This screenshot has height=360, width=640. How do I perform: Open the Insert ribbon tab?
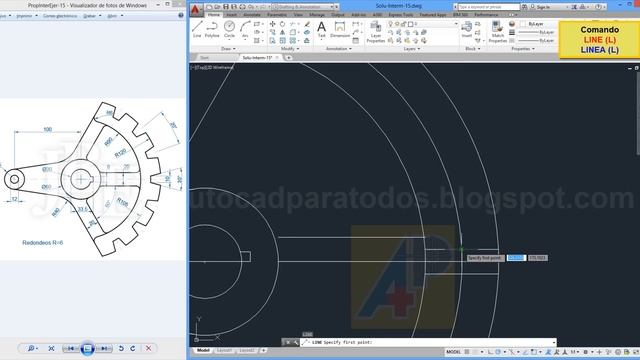pos(231,15)
